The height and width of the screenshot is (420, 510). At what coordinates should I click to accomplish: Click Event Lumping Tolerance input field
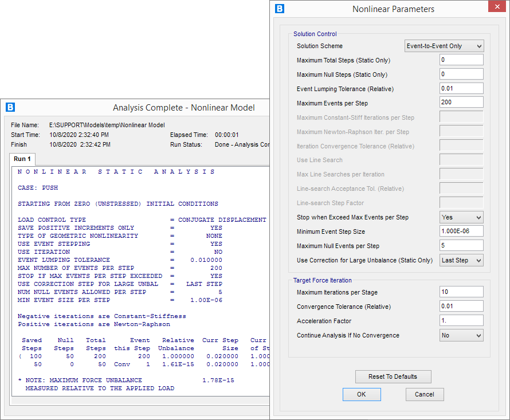(x=461, y=88)
